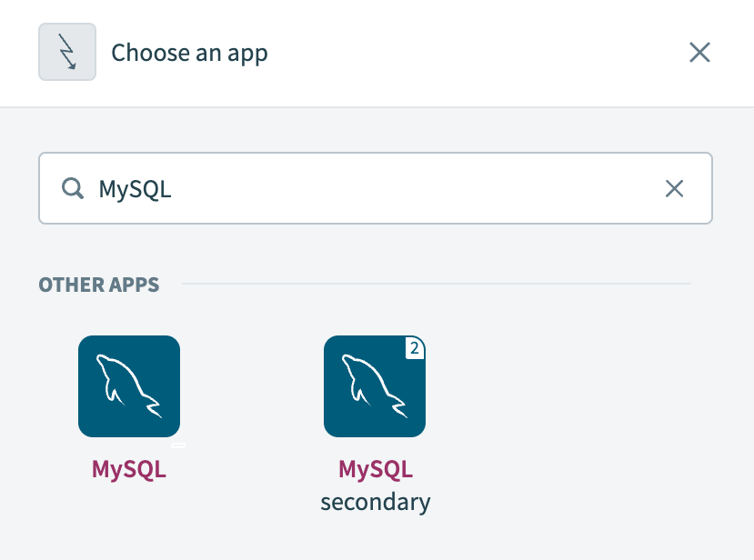Click inside the search input field
This screenshot has height=560, width=754.
[x=364, y=188]
